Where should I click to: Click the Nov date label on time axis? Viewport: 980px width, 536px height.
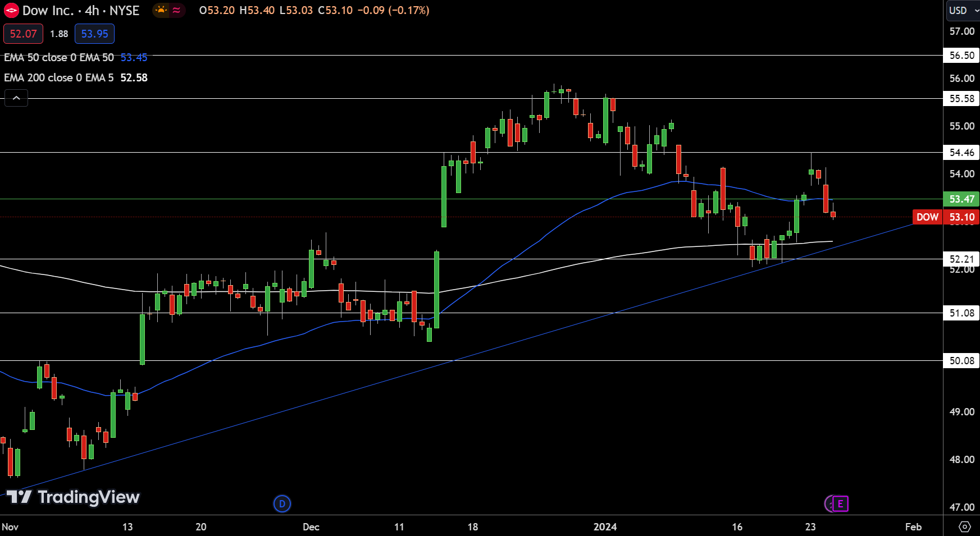coord(10,526)
